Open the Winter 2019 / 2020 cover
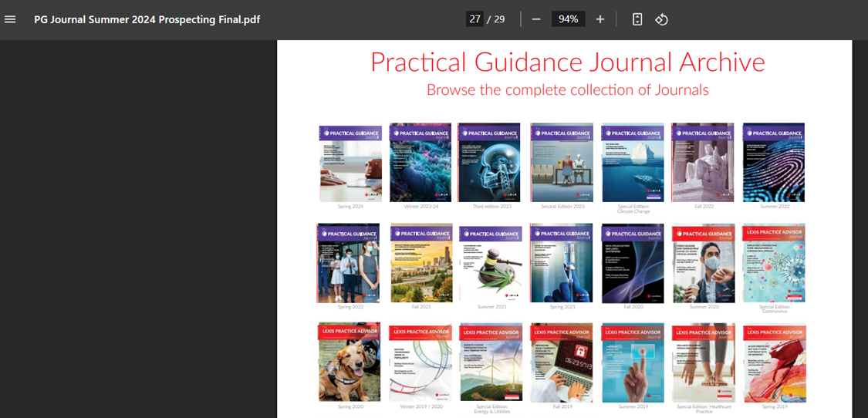This screenshot has width=868, height=418. point(420,363)
